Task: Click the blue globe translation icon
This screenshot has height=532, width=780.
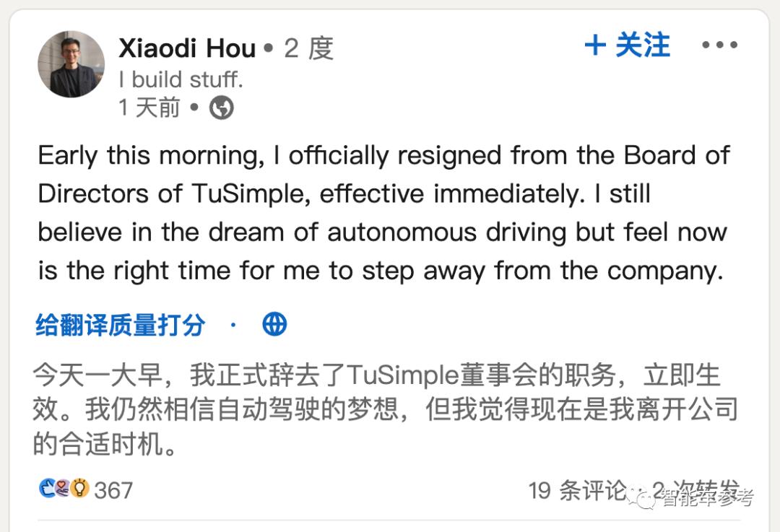Action: (x=274, y=325)
